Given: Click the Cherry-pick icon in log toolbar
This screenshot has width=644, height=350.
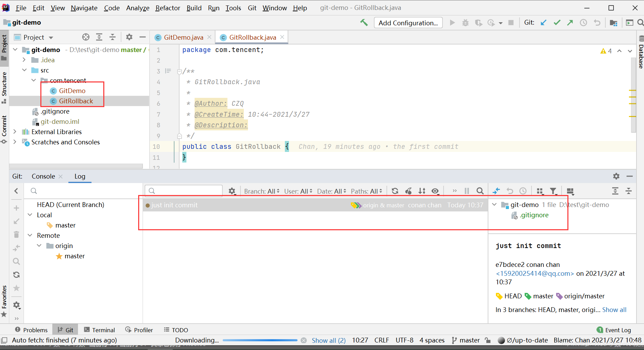Looking at the screenshot, I should (408, 191).
